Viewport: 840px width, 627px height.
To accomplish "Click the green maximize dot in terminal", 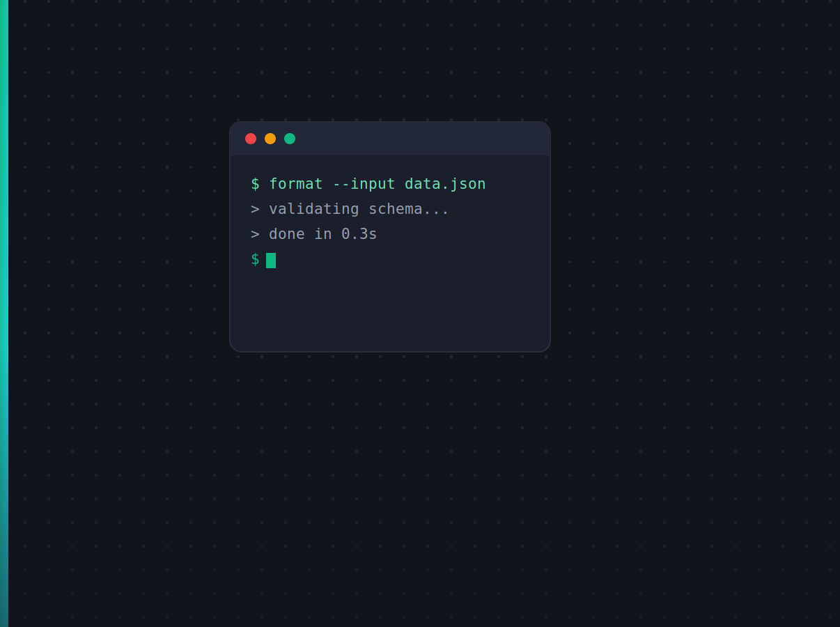I will coord(290,139).
